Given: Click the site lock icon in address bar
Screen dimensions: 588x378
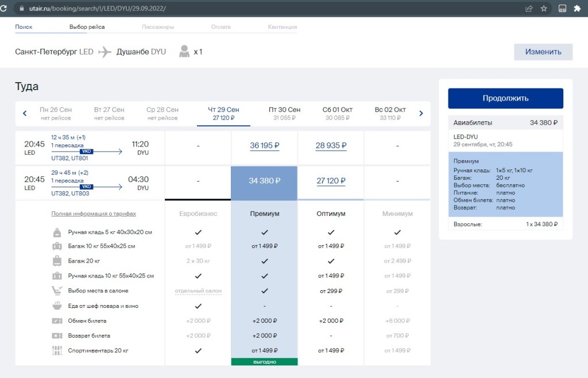Looking at the screenshot, I should (x=22, y=9).
